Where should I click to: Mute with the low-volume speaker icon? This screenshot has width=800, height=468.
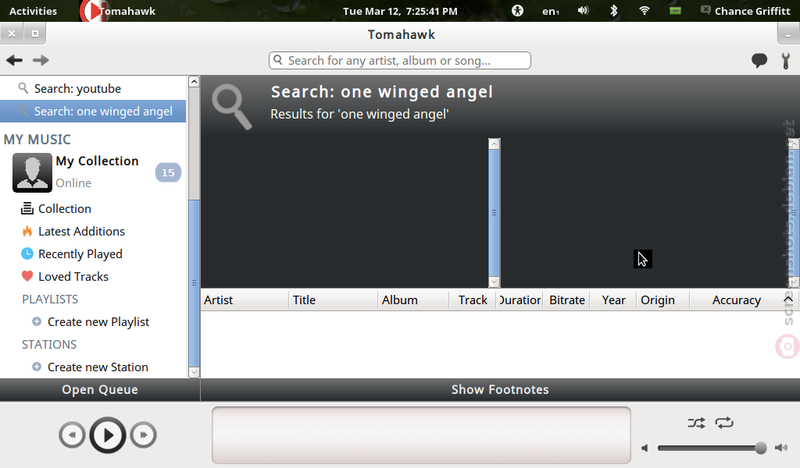tap(645, 448)
